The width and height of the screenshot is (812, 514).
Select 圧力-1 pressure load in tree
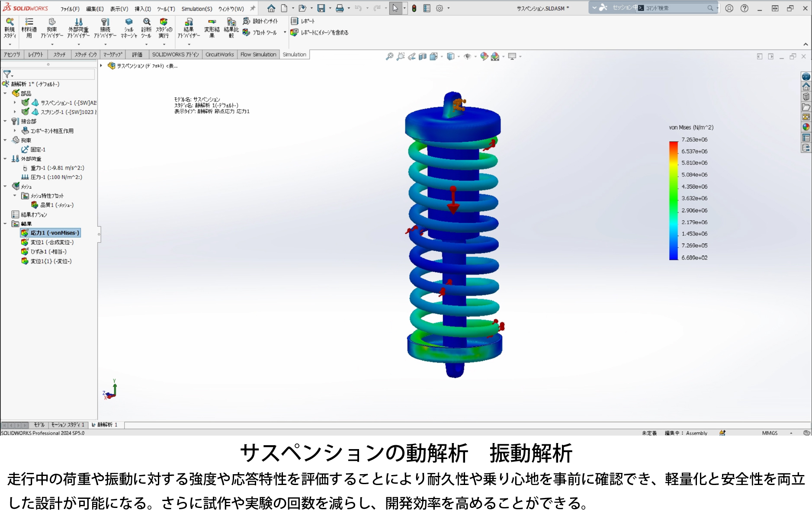coord(52,177)
